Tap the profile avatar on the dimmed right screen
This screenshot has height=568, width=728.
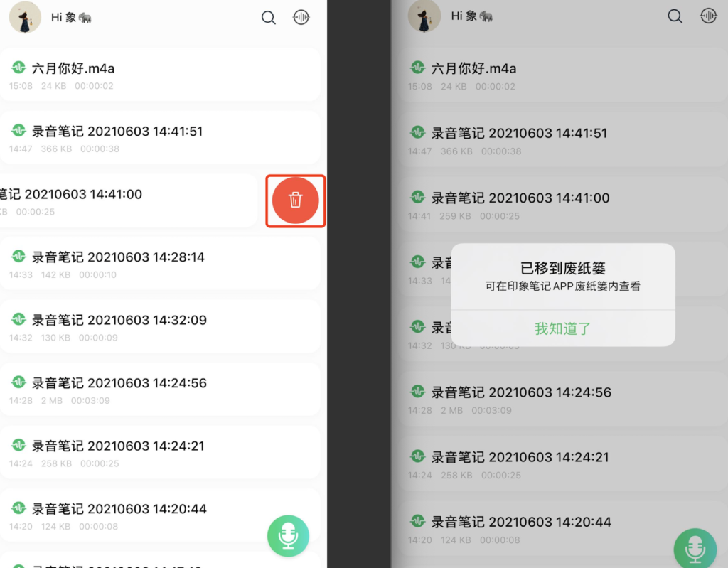tap(424, 17)
